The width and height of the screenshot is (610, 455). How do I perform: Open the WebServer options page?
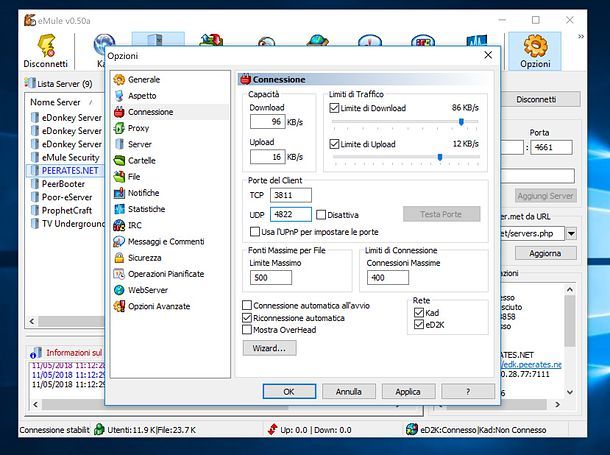coord(148,290)
